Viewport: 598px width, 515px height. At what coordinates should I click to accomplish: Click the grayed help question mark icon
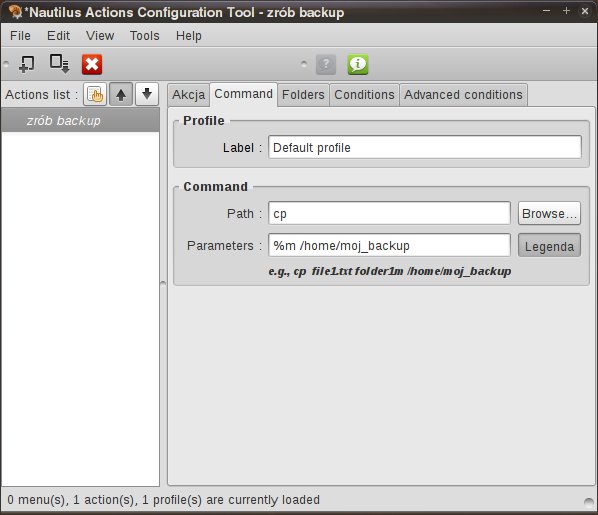coord(326,64)
